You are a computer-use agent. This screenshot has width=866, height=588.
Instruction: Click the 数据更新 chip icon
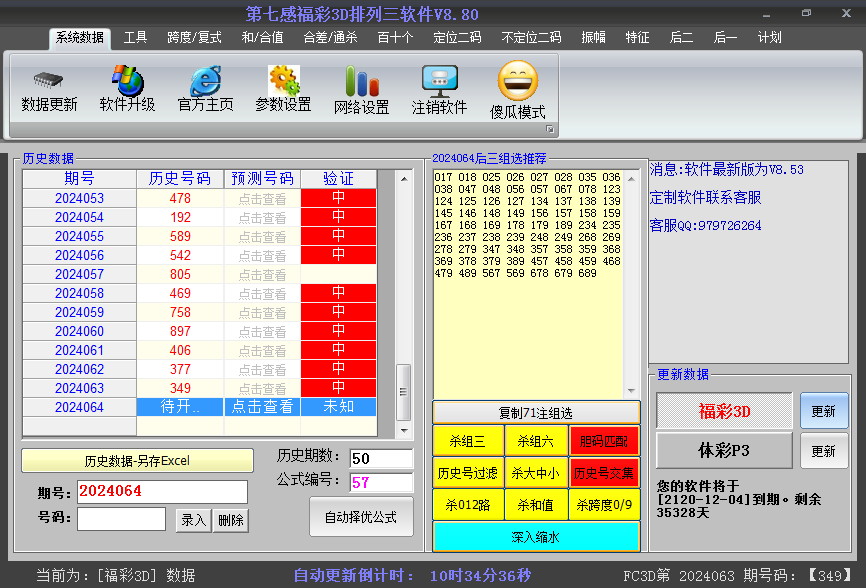tap(48, 81)
